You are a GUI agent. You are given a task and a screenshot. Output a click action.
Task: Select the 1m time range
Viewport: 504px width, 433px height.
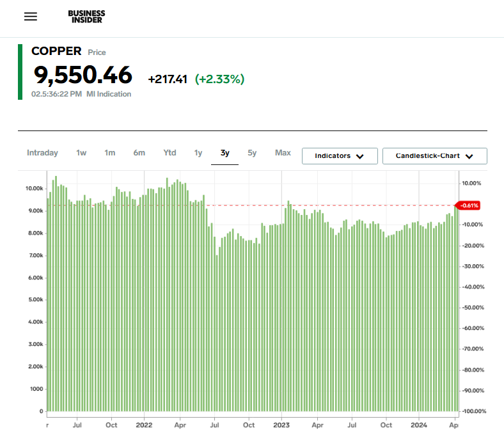(x=110, y=153)
